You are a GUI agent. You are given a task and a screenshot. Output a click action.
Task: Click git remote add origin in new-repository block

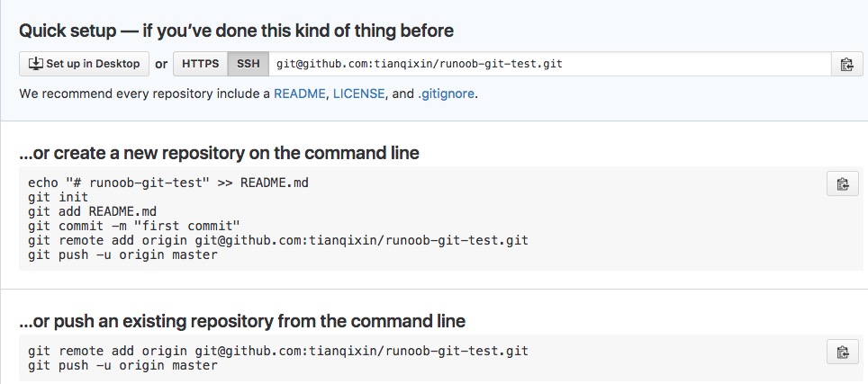(x=278, y=240)
